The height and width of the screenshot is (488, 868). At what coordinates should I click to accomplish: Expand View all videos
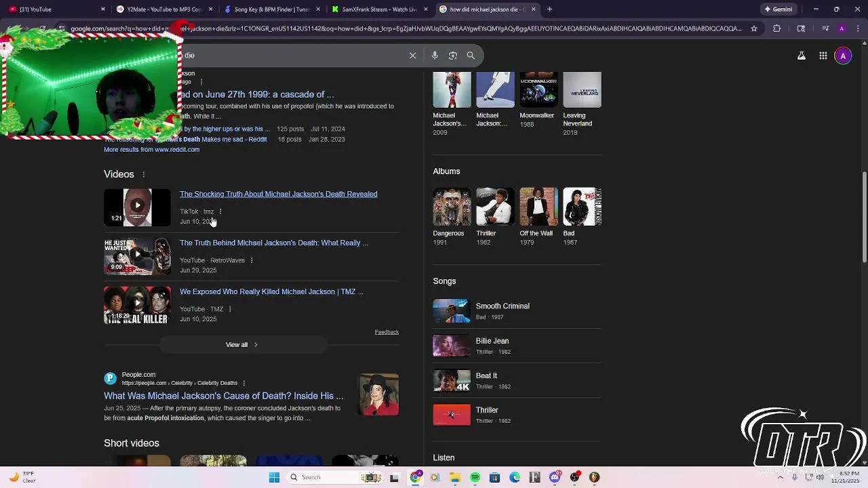coord(242,344)
